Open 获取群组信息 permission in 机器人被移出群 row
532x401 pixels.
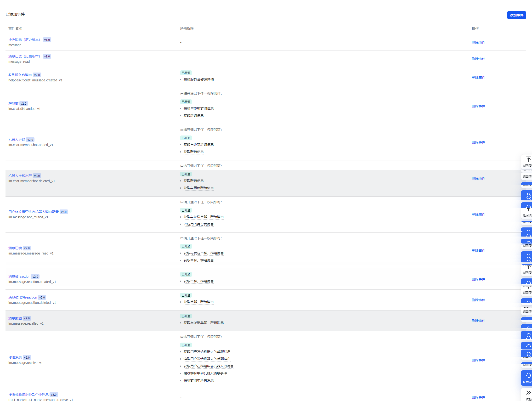pos(193,181)
